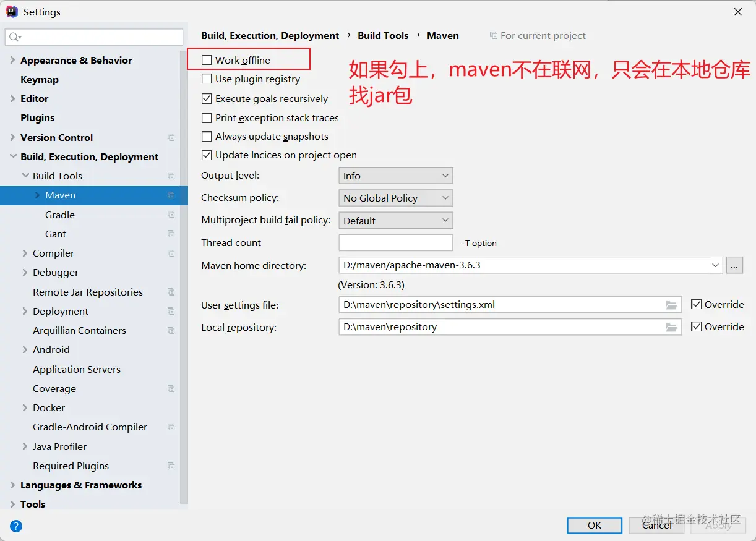Uncheck Update Indices on project open

207,155
